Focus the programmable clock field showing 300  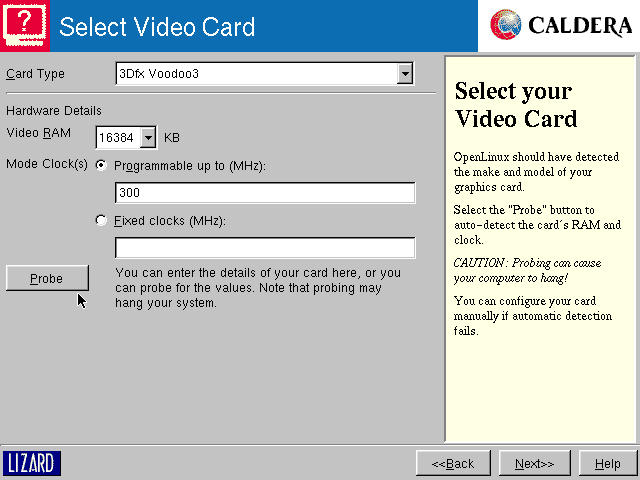click(x=265, y=192)
